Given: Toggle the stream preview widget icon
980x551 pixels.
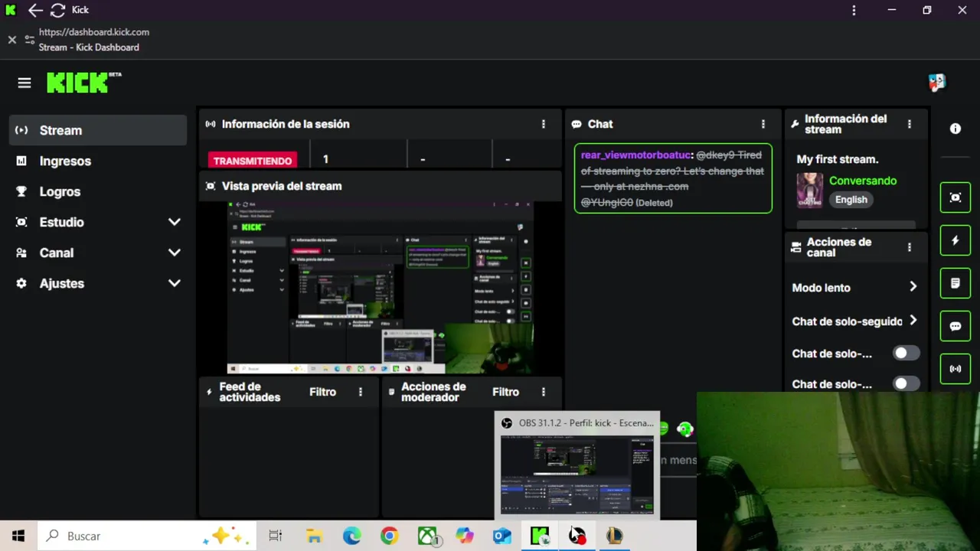Looking at the screenshot, I should pos(955,197).
